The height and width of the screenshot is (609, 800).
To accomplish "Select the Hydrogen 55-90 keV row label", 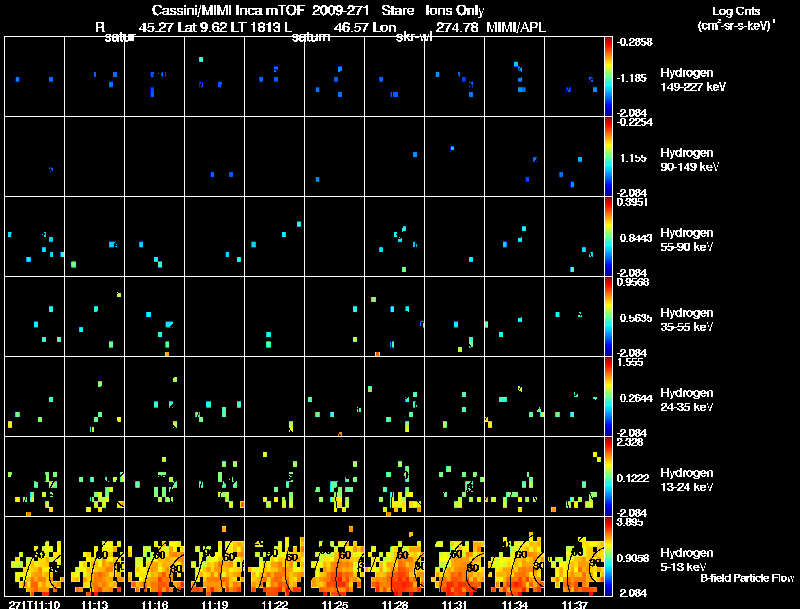I will pyautogui.click(x=686, y=240).
